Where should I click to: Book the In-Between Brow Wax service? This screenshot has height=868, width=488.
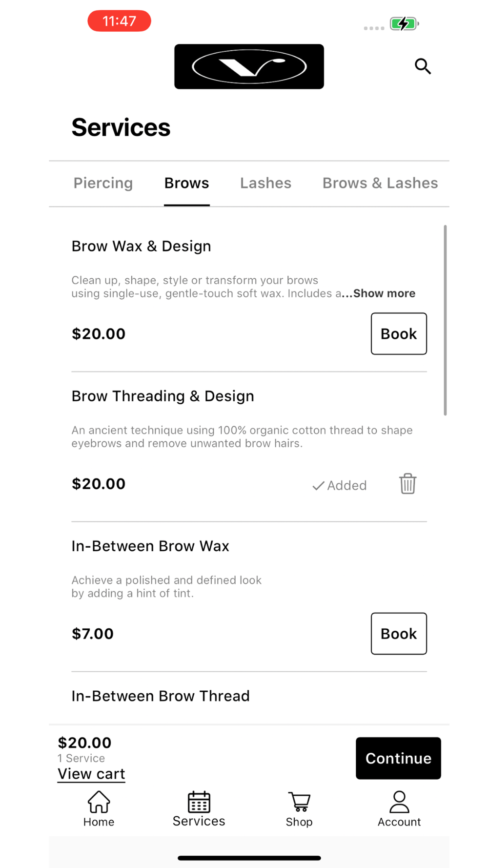point(399,634)
